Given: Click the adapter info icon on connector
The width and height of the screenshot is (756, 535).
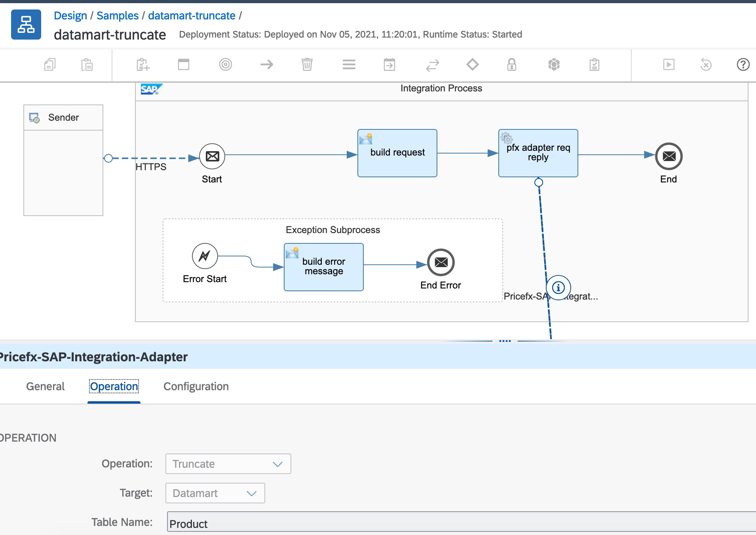Looking at the screenshot, I should coord(558,288).
